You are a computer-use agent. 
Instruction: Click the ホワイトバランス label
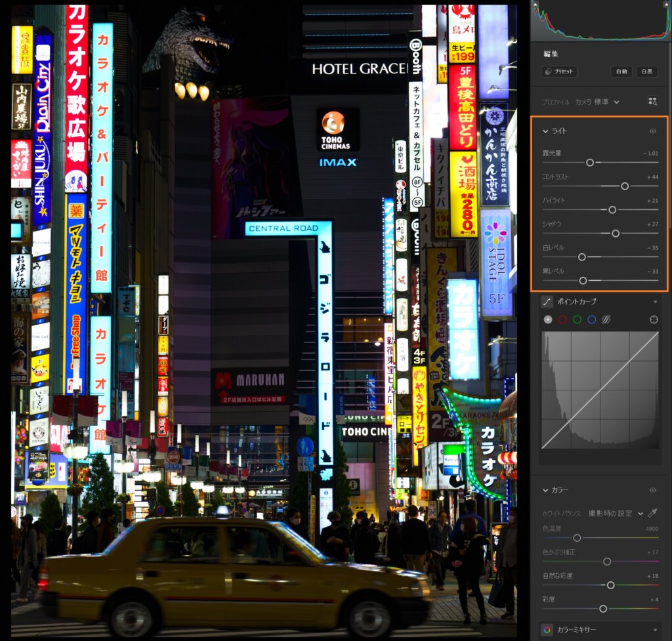tap(562, 513)
